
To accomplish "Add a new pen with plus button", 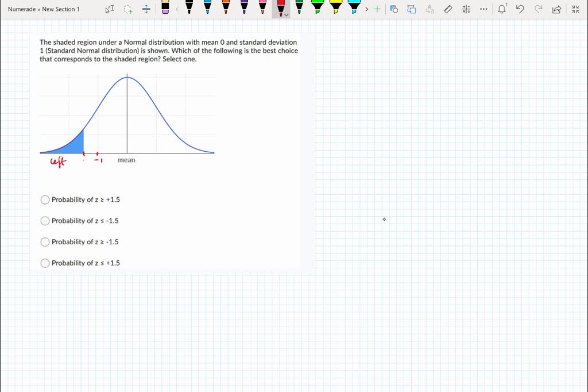I will point(377,9).
